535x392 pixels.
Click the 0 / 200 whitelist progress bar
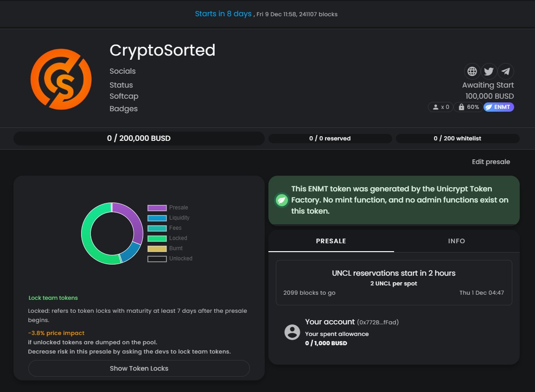(x=458, y=139)
